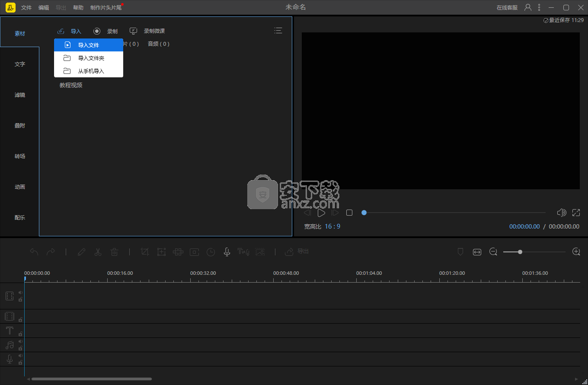The width and height of the screenshot is (588, 385).
Task: Lock the text track
Action: pos(20,334)
